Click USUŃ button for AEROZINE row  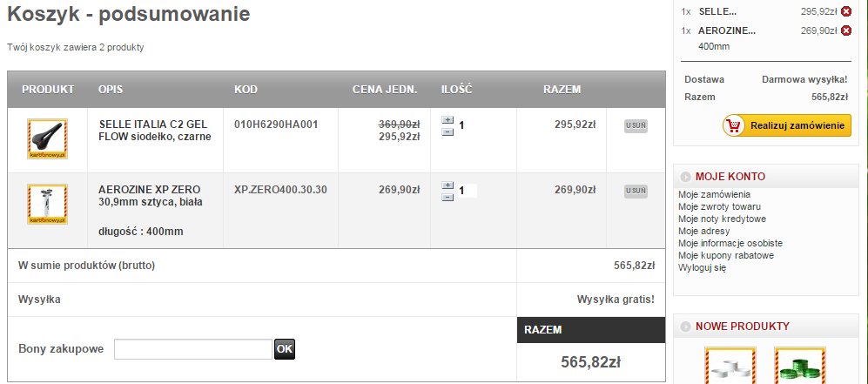coord(636,191)
